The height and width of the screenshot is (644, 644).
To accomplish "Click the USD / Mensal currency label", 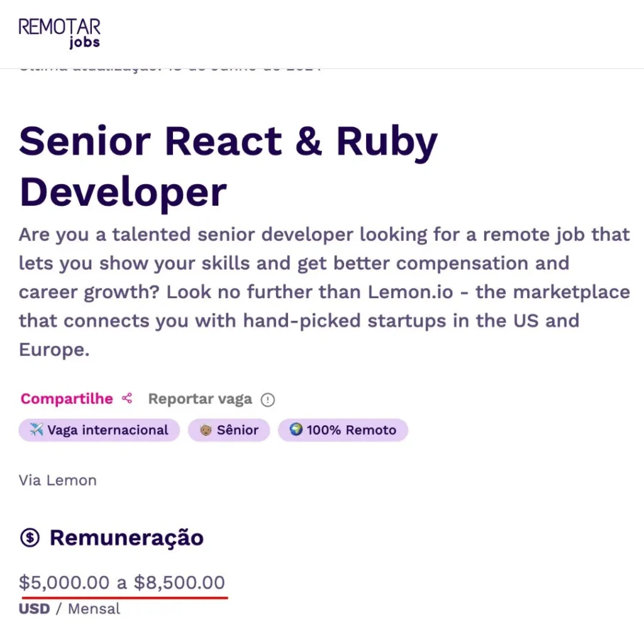I will pyautogui.click(x=69, y=609).
